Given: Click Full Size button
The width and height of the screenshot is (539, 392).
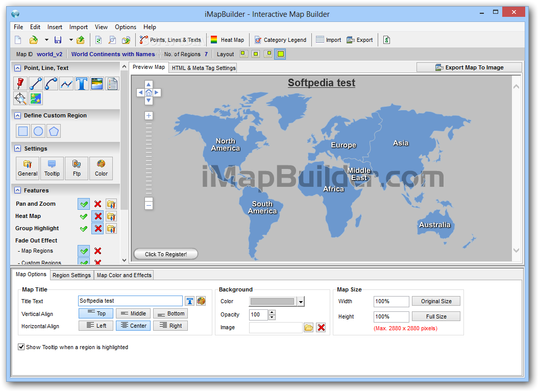Looking at the screenshot, I should 436,316.
